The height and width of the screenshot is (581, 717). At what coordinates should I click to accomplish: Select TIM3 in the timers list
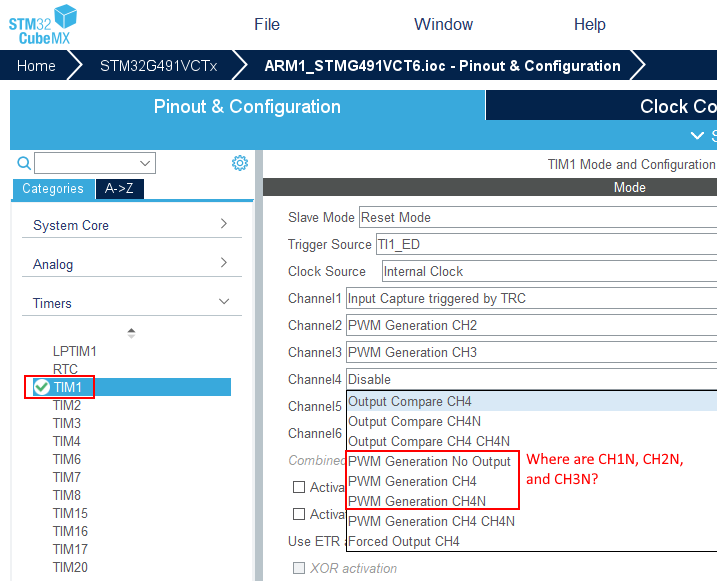(x=67, y=423)
